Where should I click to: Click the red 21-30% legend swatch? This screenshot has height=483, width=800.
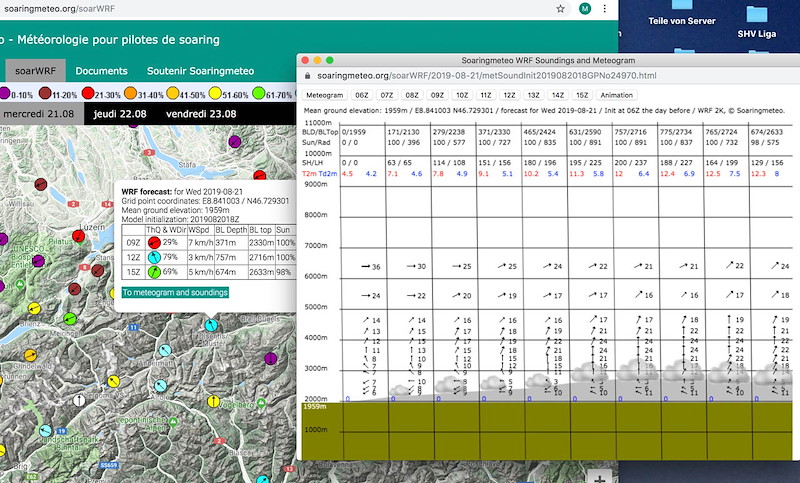(x=88, y=93)
